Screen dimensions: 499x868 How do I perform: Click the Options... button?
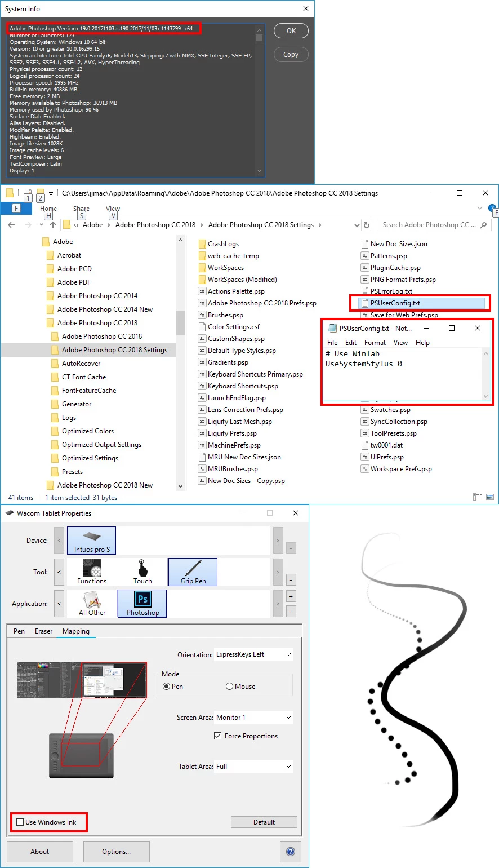117,852
